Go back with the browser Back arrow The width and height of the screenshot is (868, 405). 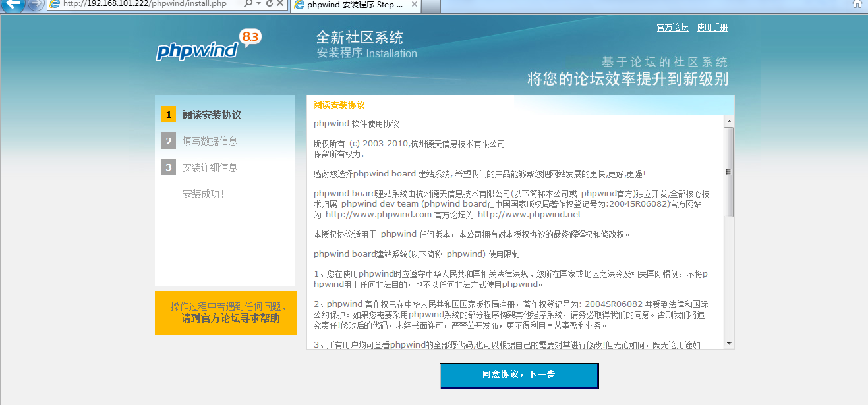tap(13, 5)
